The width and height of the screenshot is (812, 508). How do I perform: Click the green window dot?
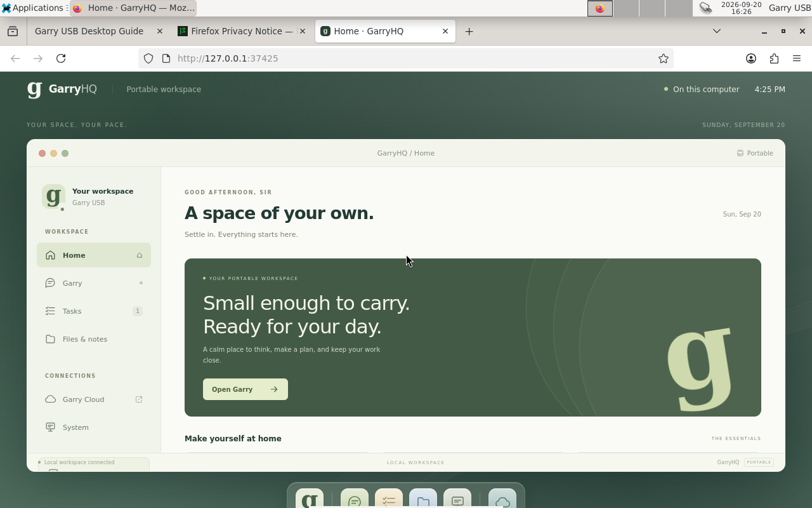coord(65,153)
